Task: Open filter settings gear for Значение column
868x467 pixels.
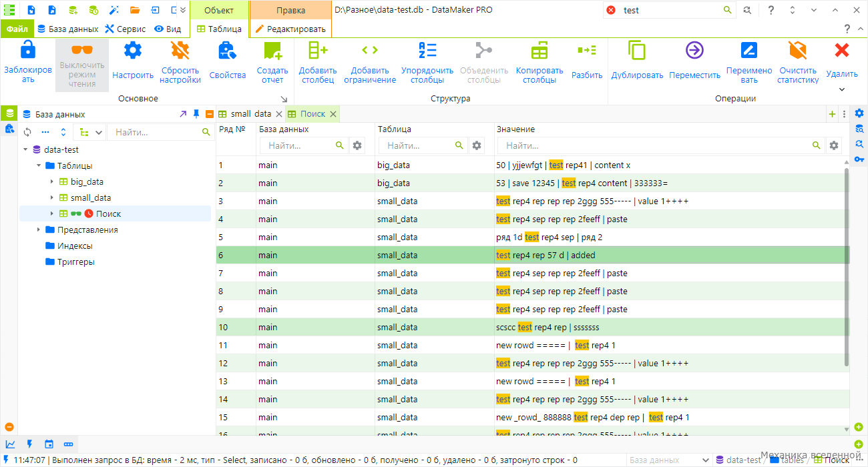Action: [x=834, y=145]
